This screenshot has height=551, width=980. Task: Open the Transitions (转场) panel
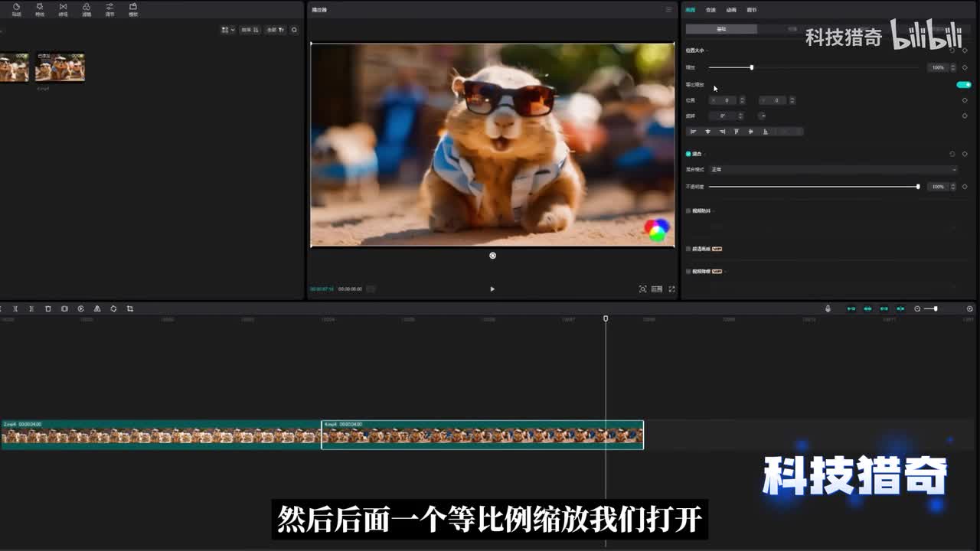click(63, 9)
